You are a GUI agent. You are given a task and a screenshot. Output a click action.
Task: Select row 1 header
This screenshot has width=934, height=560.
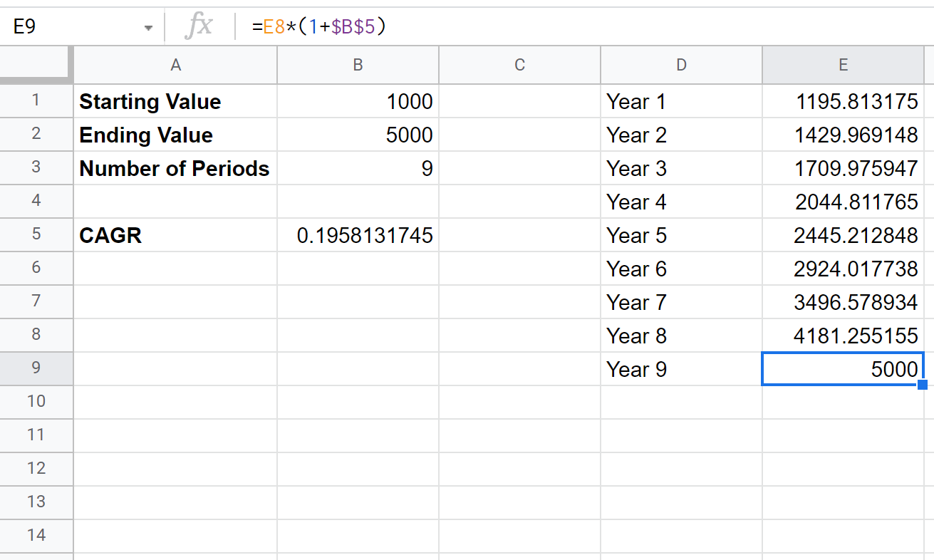pos(36,101)
